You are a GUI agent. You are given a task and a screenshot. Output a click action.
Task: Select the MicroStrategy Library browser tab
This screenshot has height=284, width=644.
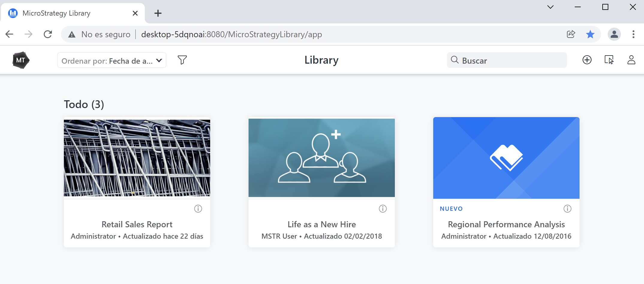(73, 13)
